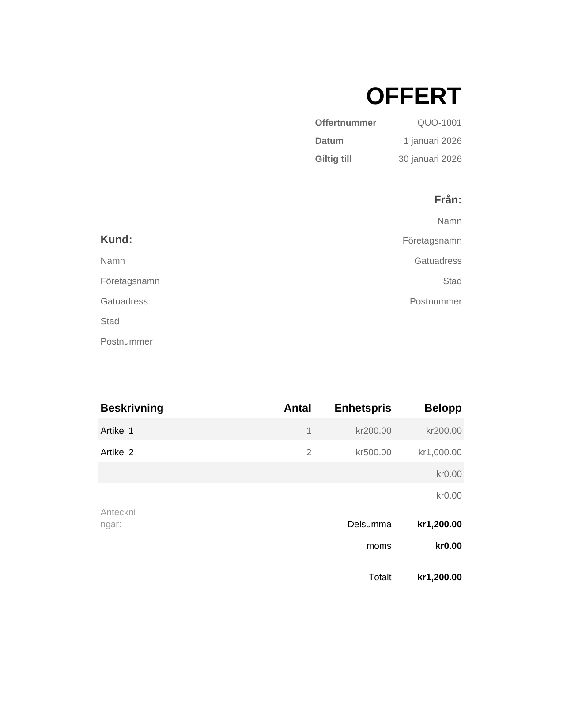Click the kr1,000.00 amount cell
Image resolution: width=563 pixels, height=728 pixels.
(x=440, y=452)
